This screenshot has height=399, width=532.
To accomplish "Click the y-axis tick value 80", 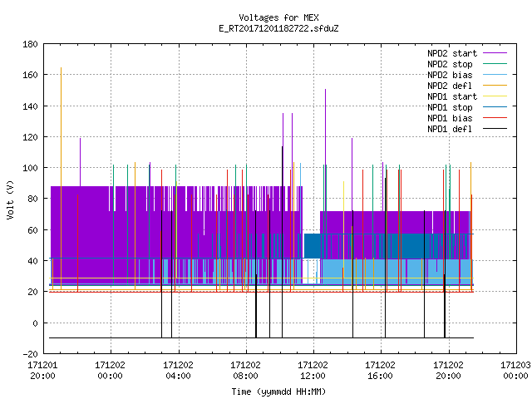I will tap(32, 199).
